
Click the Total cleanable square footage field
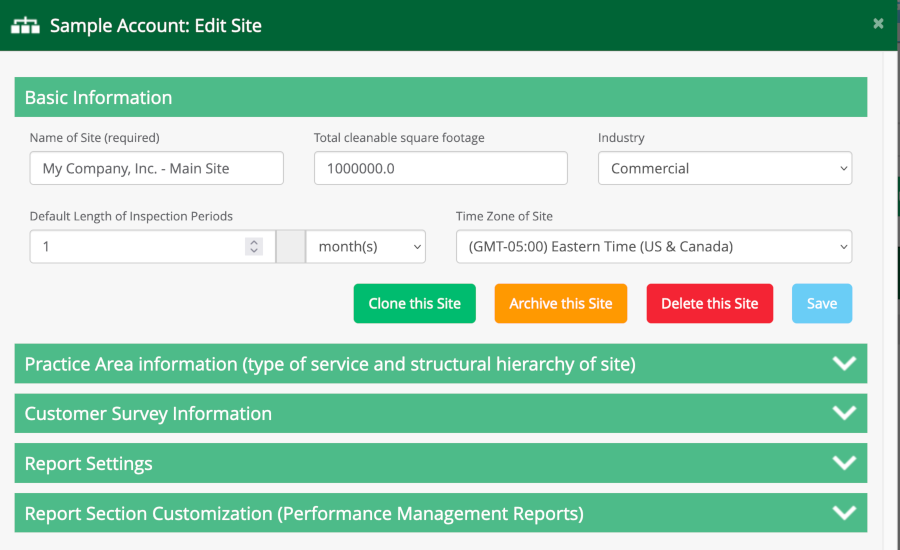440,169
